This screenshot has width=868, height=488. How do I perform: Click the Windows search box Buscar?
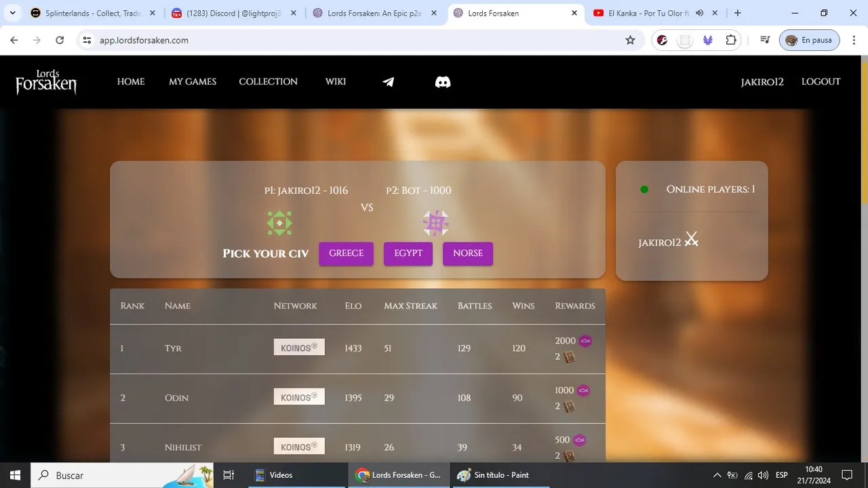(x=122, y=475)
